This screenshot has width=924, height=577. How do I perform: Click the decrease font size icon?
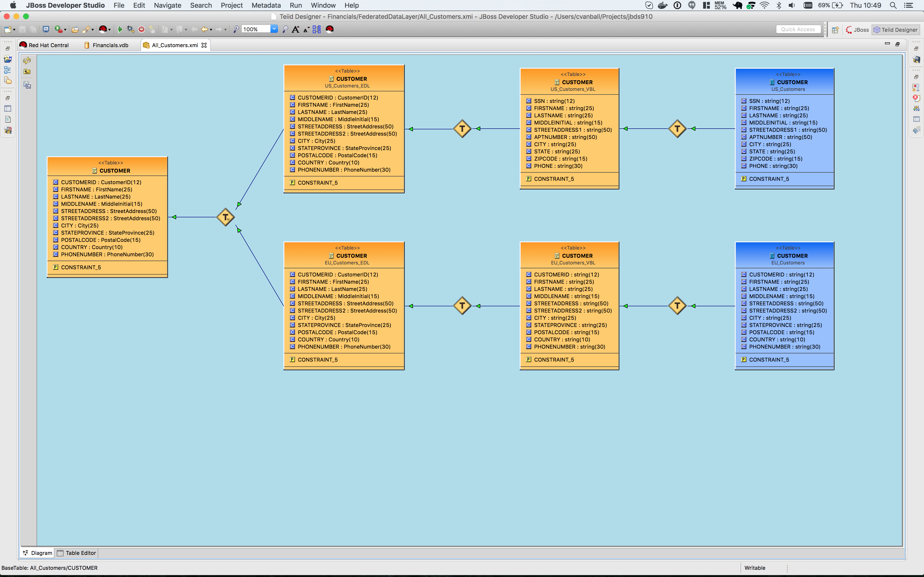(x=305, y=29)
